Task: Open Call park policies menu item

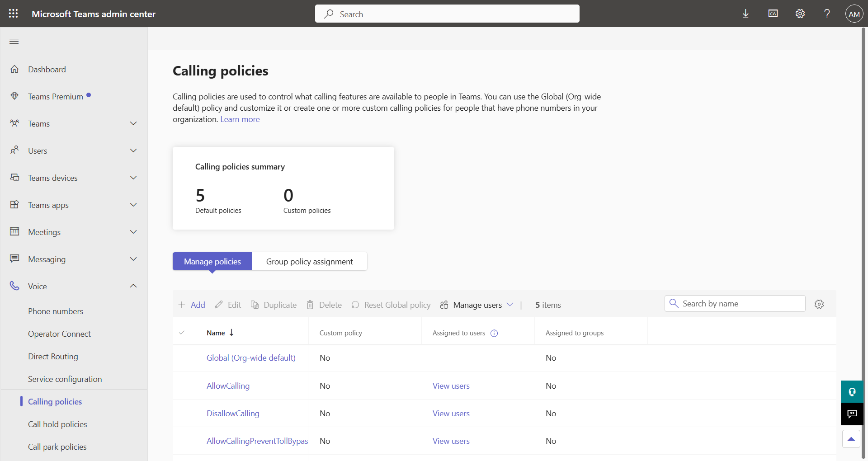Action: [57, 447]
